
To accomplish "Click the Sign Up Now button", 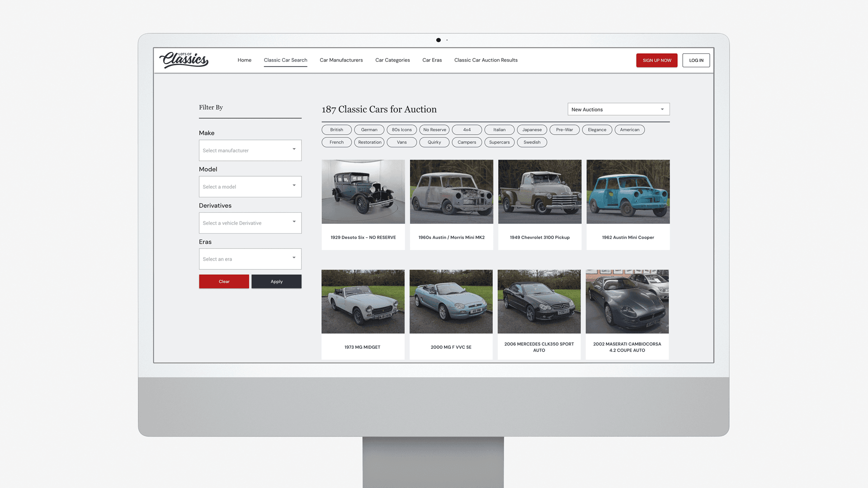I will [x=657, y=61].
